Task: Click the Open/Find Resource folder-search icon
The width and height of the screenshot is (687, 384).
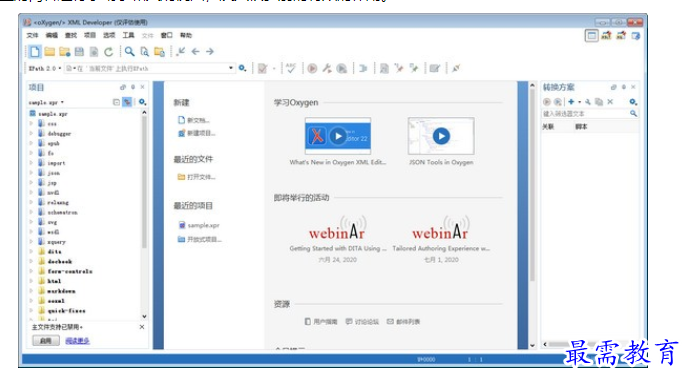Action: point(159,52)
